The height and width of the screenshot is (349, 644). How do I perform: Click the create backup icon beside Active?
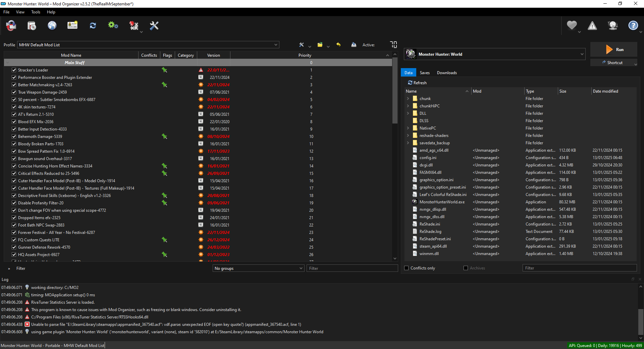point(354,45)
